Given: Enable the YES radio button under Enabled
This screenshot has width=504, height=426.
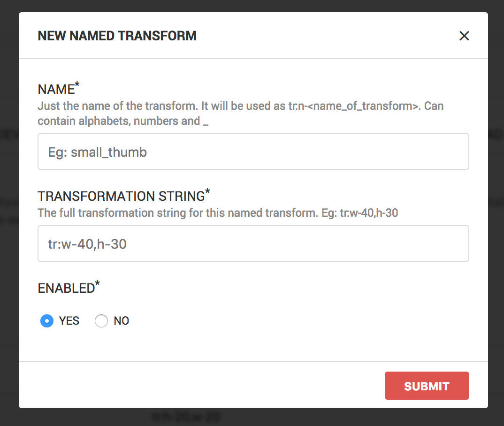Looking at the screenshot, I should coord(46,321).
